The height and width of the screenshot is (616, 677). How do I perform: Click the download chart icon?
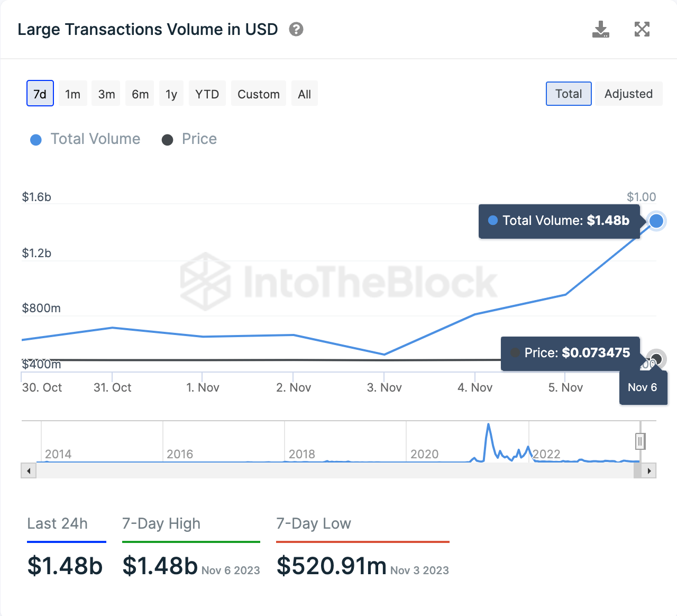601,30
